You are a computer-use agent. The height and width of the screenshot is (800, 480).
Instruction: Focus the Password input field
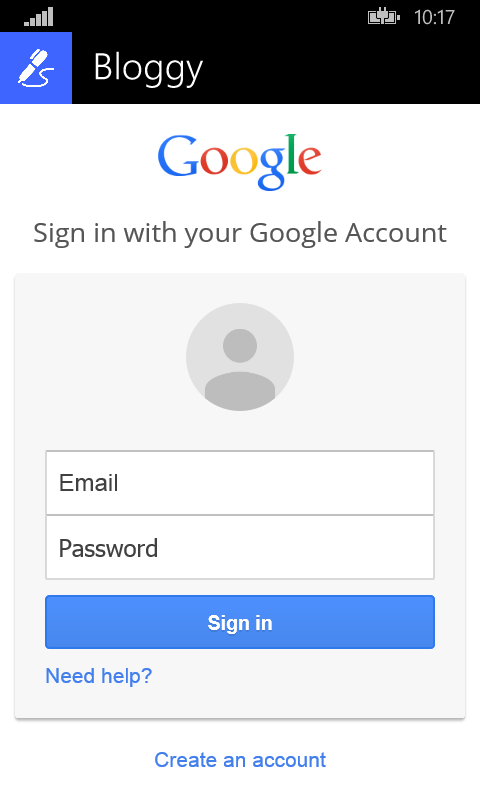point(240,547)
